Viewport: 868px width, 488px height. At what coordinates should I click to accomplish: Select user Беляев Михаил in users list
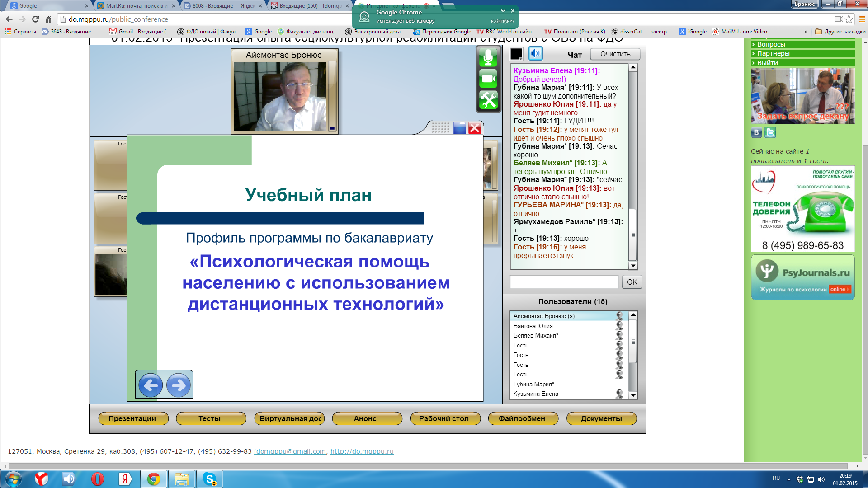click(569, 335)
